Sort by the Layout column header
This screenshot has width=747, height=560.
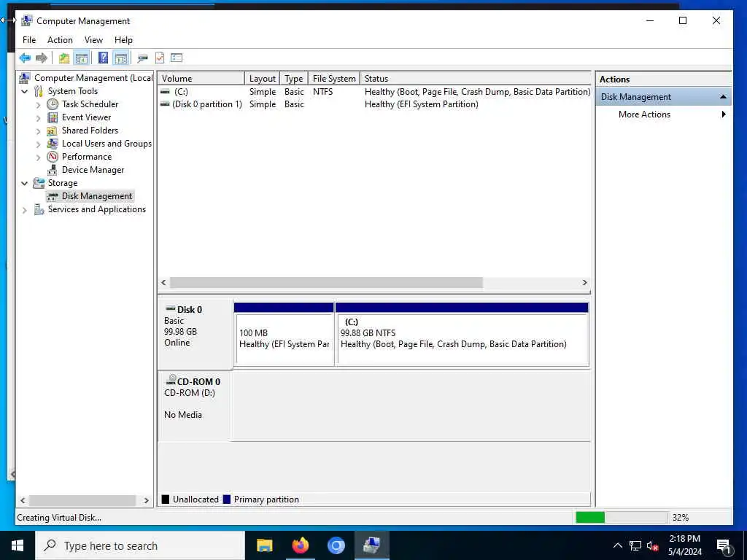click(263, 79)
